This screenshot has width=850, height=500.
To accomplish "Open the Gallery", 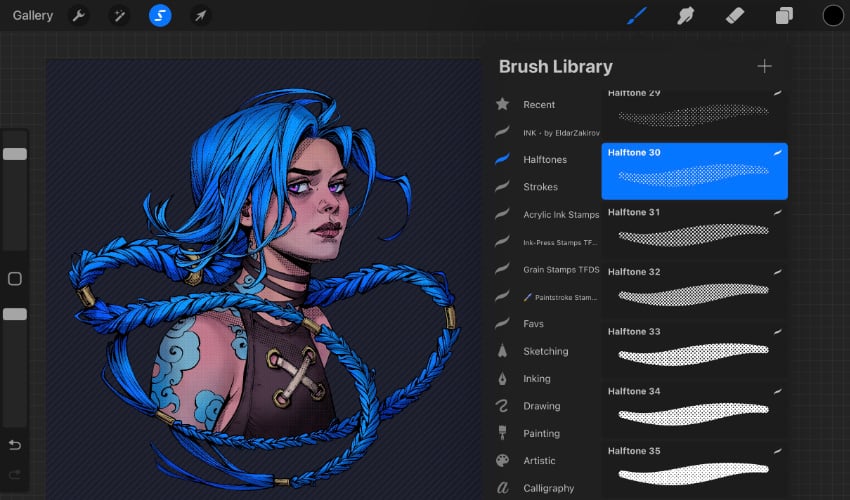I will pyautogui.click(x=33, y=16).
